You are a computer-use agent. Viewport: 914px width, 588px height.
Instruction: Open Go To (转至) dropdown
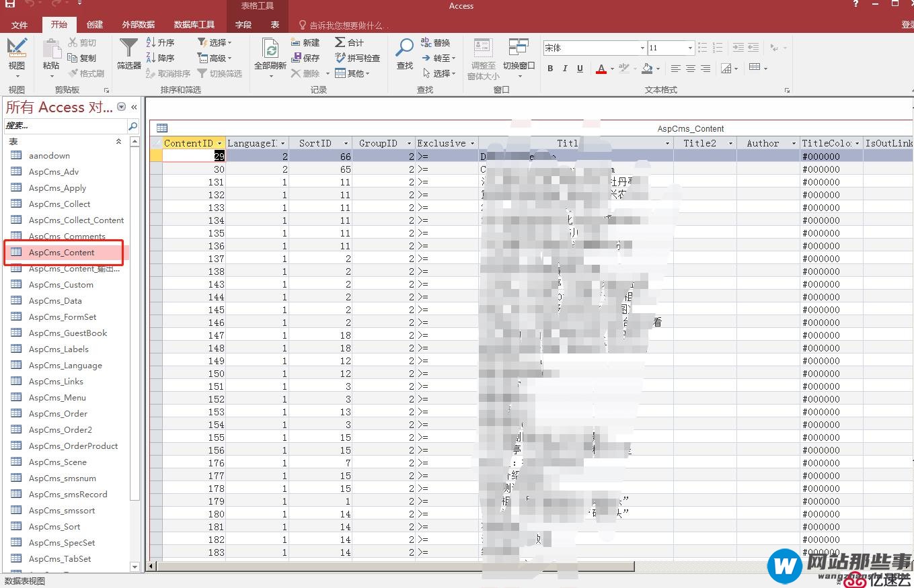[439, 58]
